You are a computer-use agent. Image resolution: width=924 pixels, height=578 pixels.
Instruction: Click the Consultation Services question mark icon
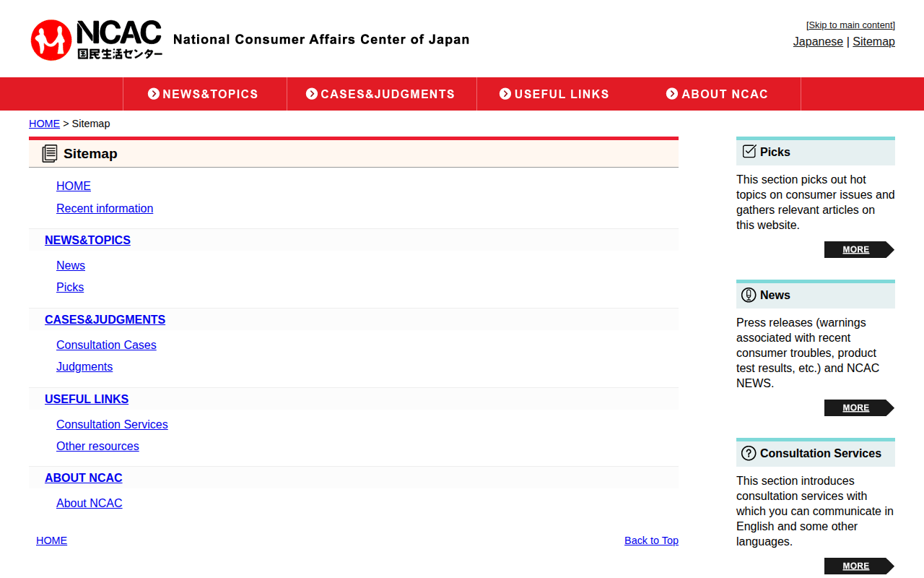tap(749, 453)
